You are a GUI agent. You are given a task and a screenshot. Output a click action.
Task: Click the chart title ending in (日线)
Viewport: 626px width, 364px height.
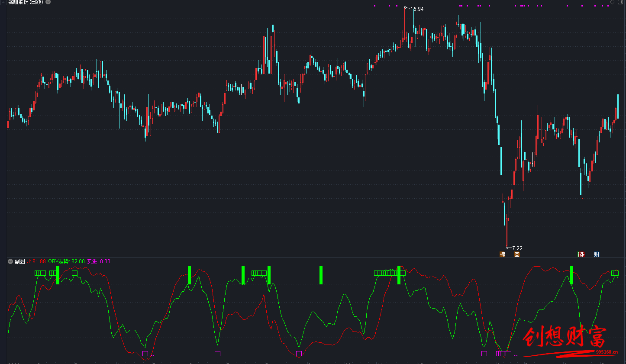[x=26, y=2]
